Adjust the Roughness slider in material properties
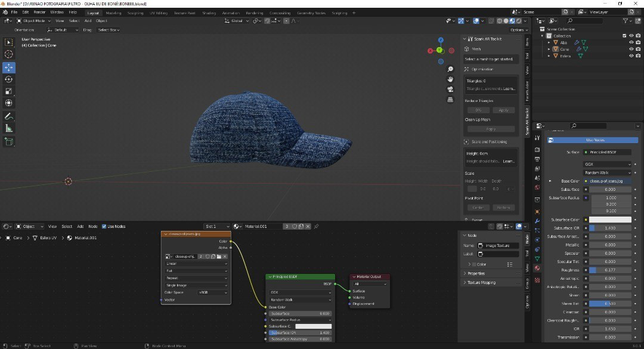 (610, 270)
